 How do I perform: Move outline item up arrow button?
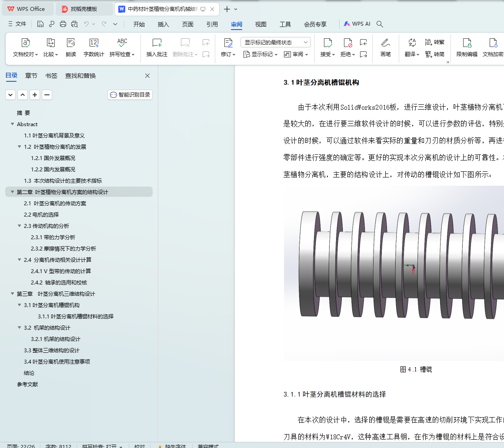click(x=23, y=95)
